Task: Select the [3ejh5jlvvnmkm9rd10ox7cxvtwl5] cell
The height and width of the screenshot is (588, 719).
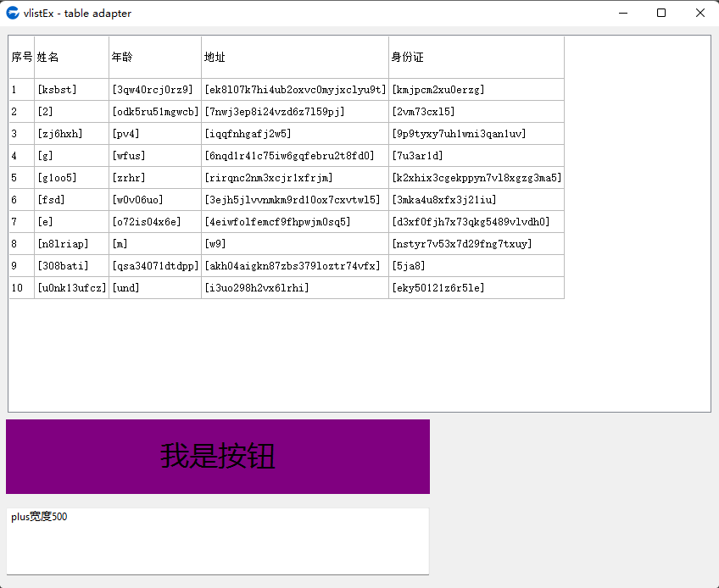Action: coord(295,199)
